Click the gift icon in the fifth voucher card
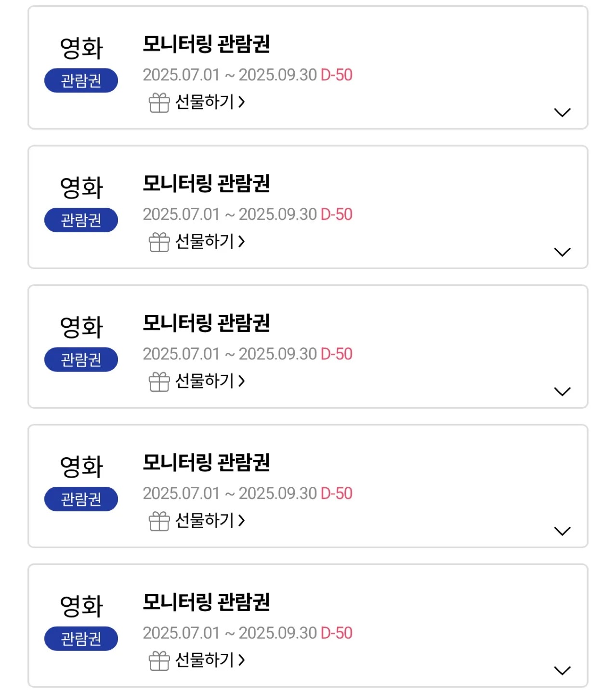 (159, 660)
